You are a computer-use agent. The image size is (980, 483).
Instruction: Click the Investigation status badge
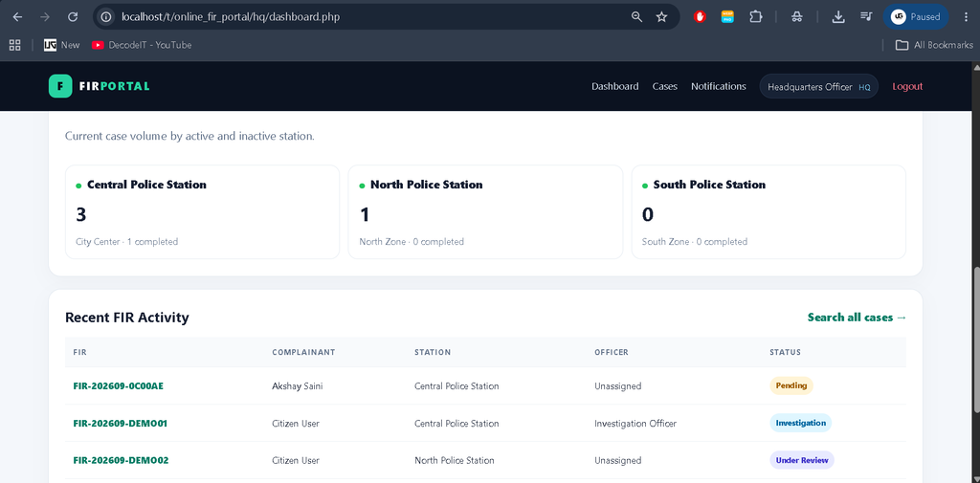pyautogui.click(x=801, y=423)
